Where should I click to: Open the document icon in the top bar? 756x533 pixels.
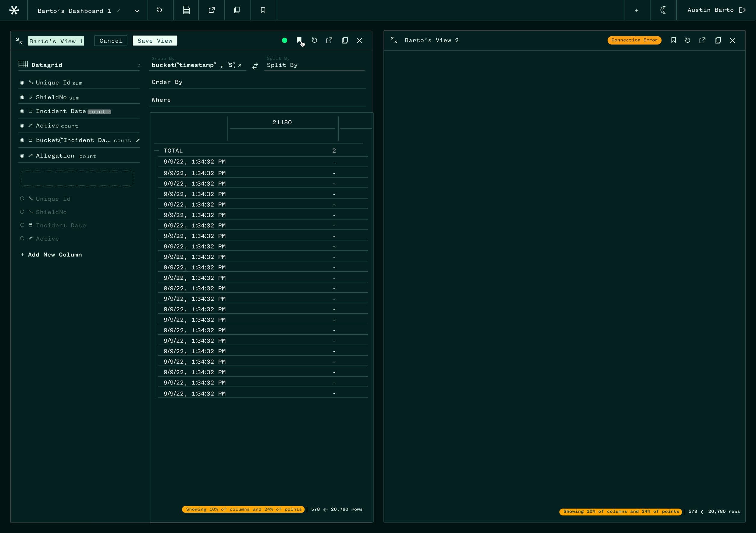[x=186, y=10]
